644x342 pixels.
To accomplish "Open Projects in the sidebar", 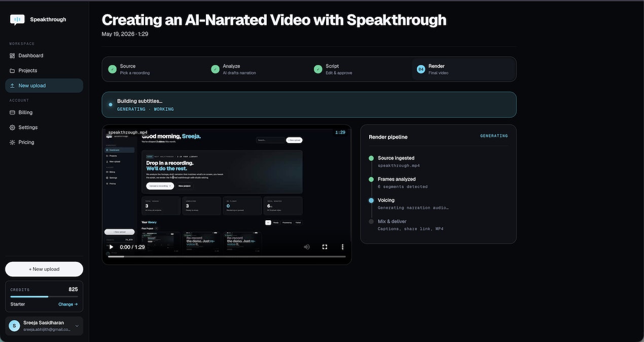I will (44, 71).
